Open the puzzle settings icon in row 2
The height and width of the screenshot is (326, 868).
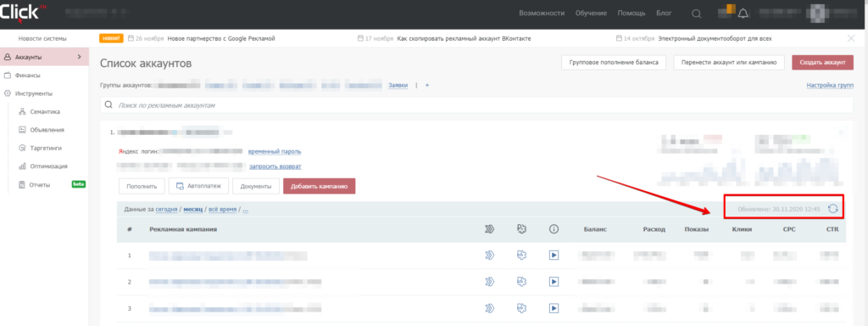[x=521, y=282]
